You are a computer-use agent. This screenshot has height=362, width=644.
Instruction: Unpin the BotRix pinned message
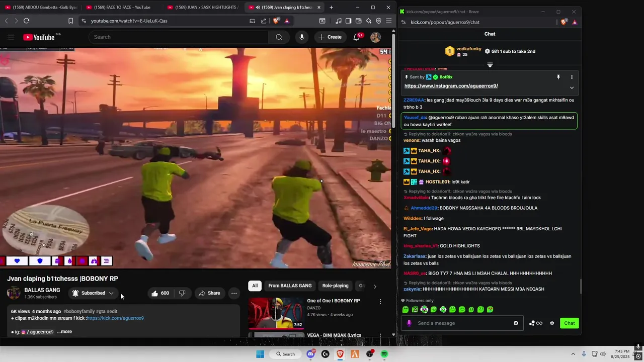pos(558,77)
